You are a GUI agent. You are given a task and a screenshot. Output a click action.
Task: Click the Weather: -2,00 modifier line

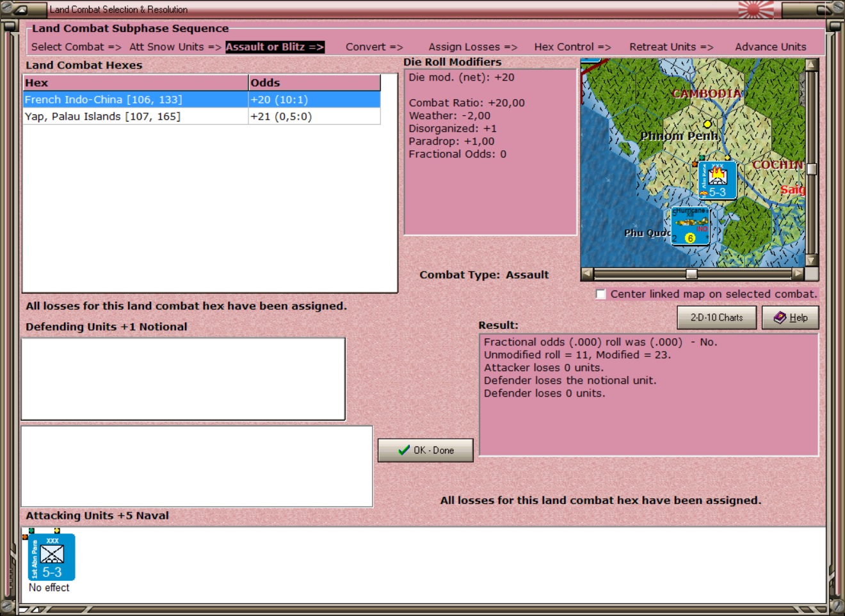tap(449, 116)
